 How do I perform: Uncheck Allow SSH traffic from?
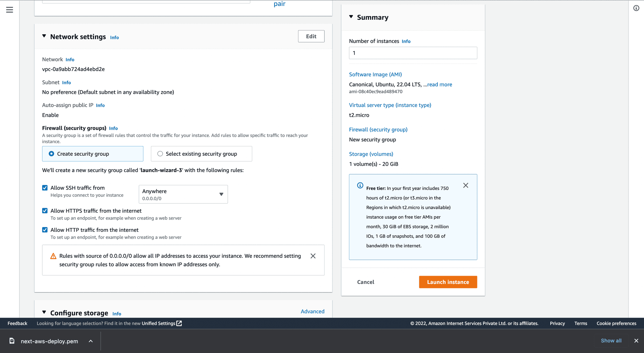[45, 187]
